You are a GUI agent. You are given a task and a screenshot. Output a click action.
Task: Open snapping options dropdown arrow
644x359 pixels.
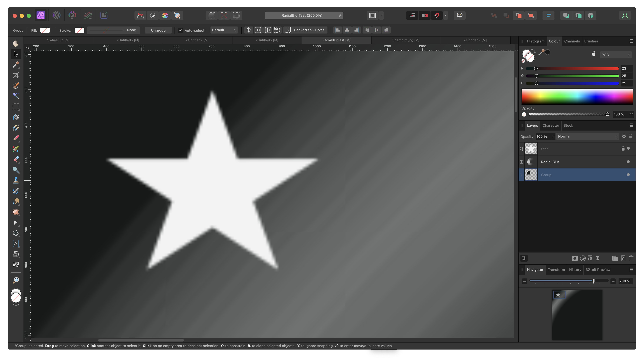[445, 15]
